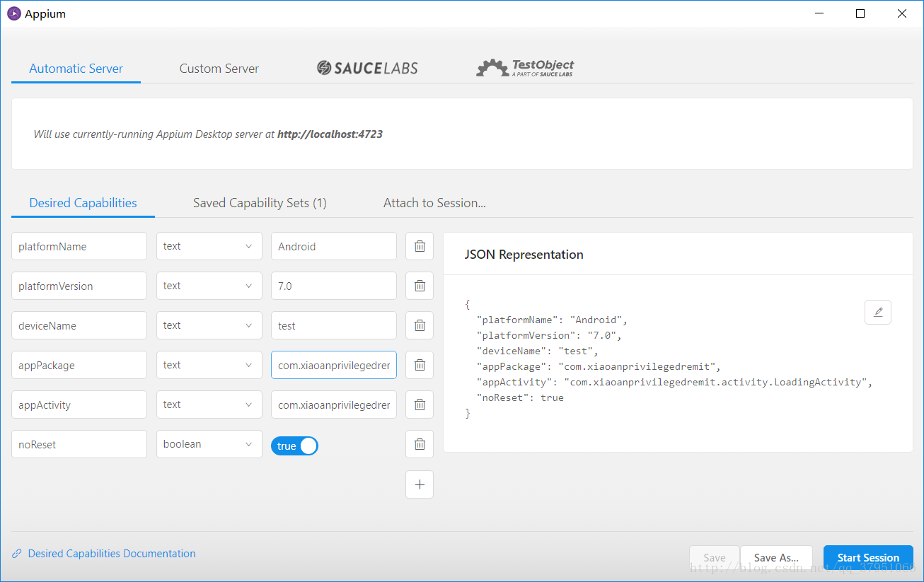Viewport: 924px width, 582px height.
Task: Click the 7.0 version value field
Action: coord(334,286)
